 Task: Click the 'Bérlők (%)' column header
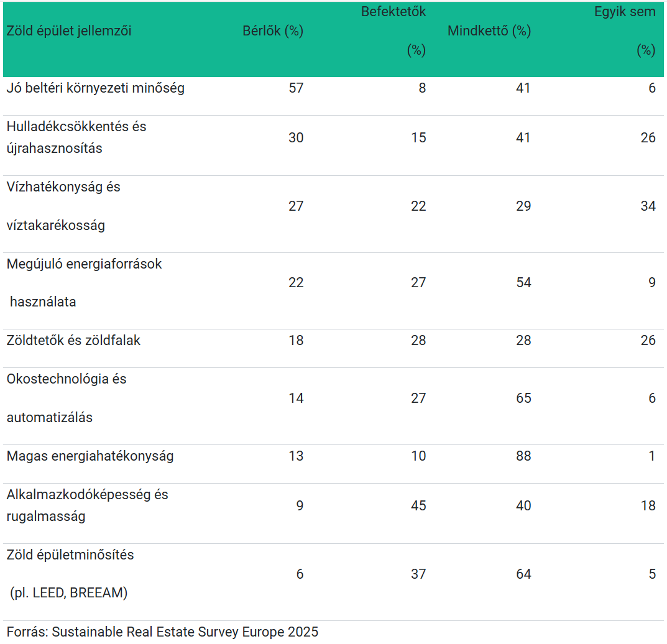coord(273,31)
